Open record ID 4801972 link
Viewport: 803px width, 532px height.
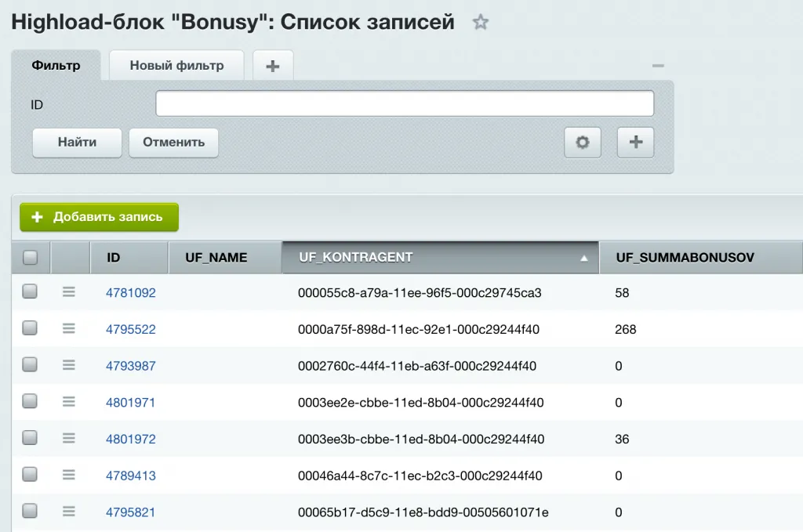131,439
